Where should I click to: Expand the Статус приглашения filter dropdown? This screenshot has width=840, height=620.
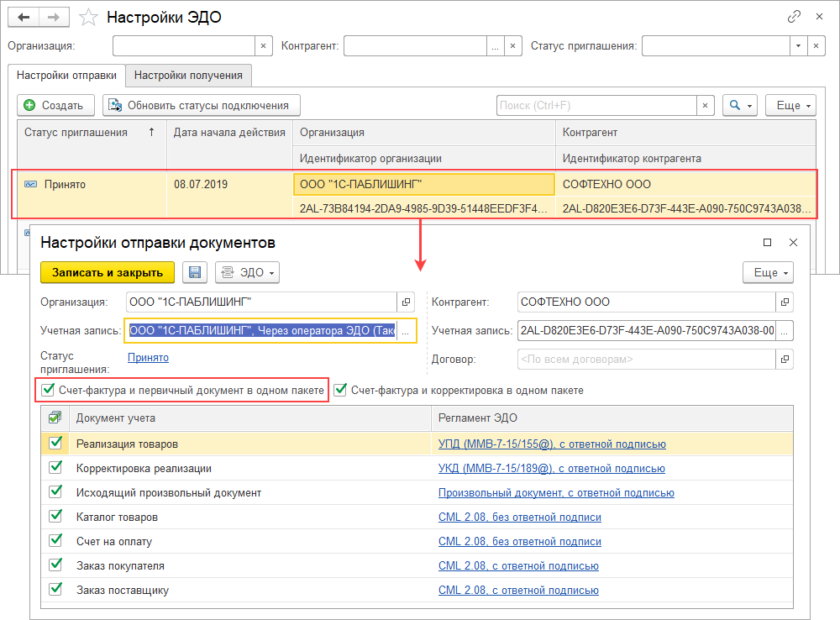[x=797, y=46]
